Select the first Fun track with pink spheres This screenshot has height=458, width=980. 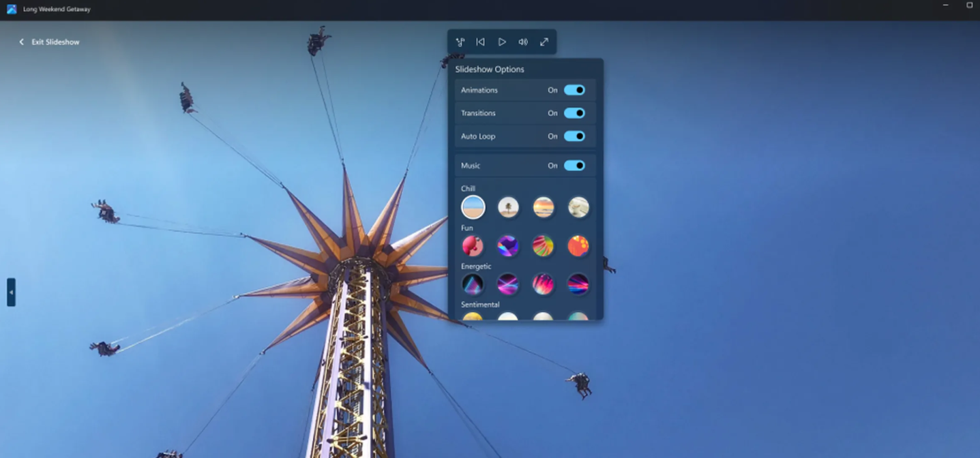click(473, 246)
